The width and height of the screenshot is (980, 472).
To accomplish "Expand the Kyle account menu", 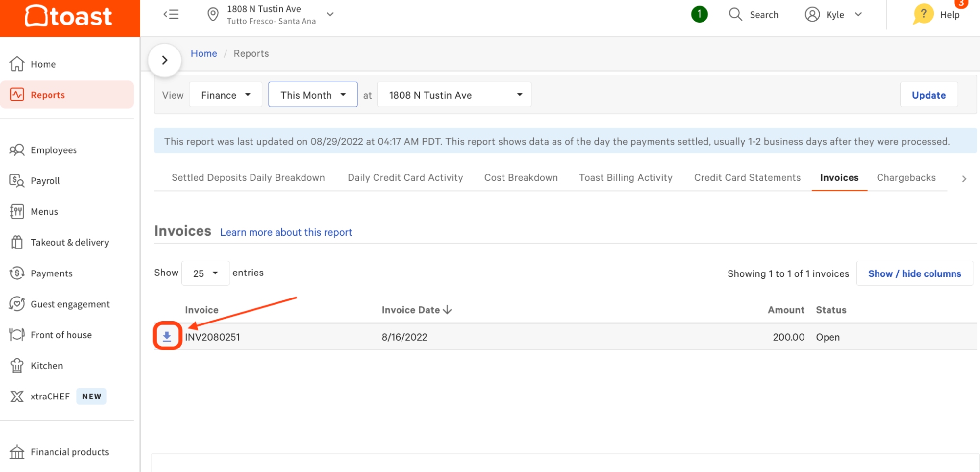I will [833, 14].
